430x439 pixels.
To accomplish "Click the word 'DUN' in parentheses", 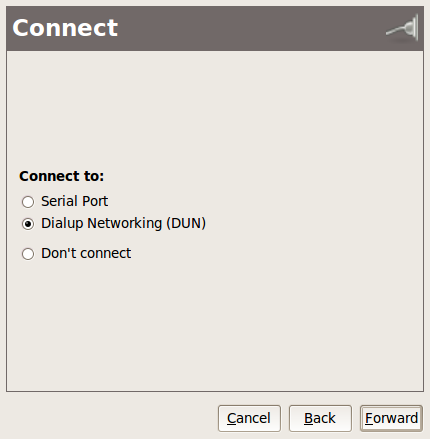I will click(186, 223).
